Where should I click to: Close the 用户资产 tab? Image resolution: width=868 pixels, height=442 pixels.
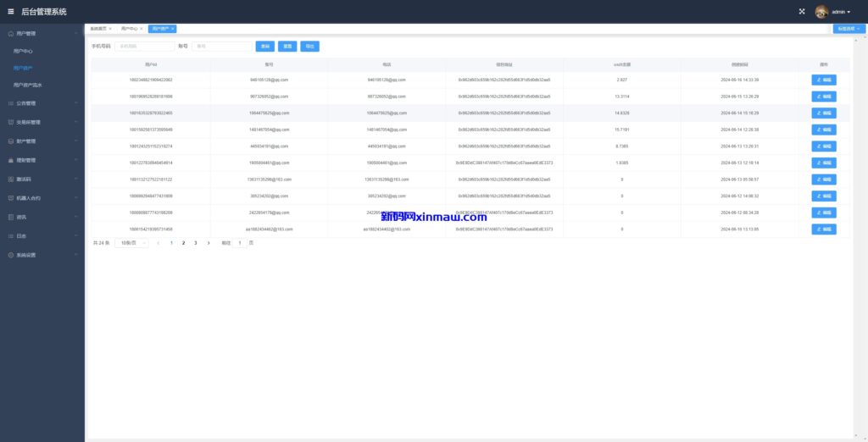173,29
